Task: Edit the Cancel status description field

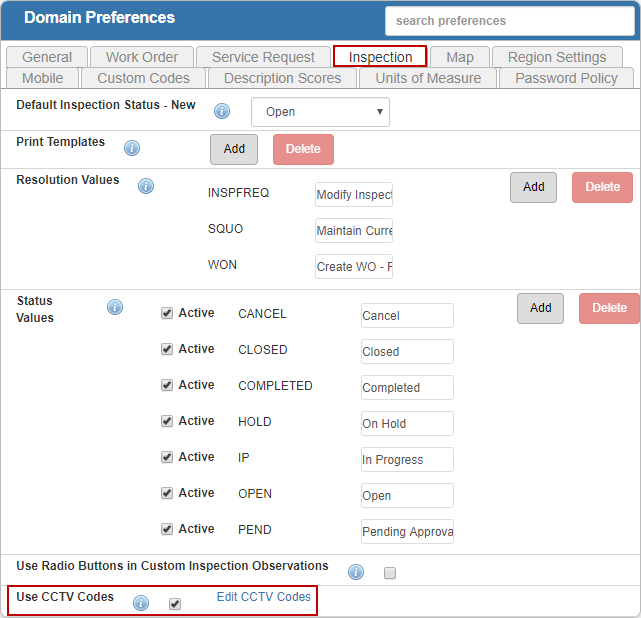Action: coord(408,316)
